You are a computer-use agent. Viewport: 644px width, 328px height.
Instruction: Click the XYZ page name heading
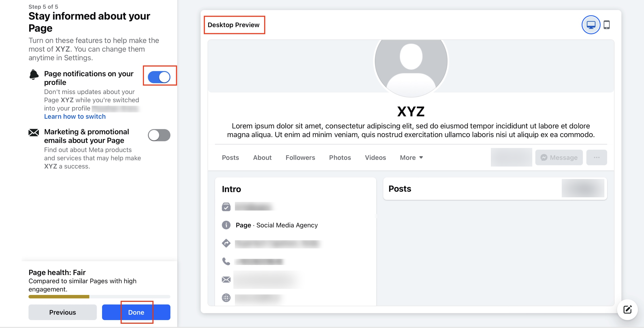pyautogui.click(x=411, y=111)
